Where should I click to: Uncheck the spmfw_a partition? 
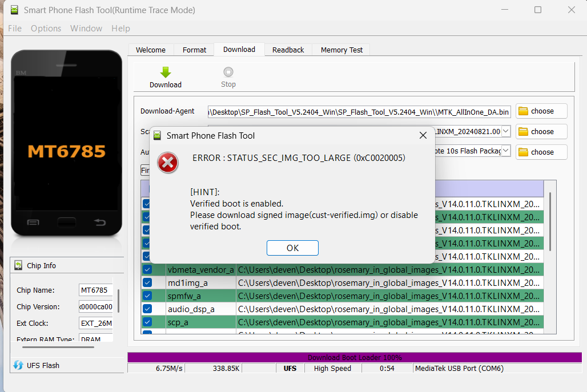(x=147, y=296)
